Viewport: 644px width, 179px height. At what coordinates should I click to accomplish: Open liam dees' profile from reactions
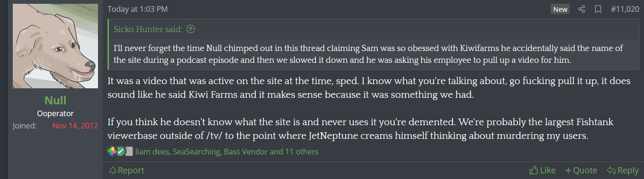pyautogui.click(x=153, y=152)
